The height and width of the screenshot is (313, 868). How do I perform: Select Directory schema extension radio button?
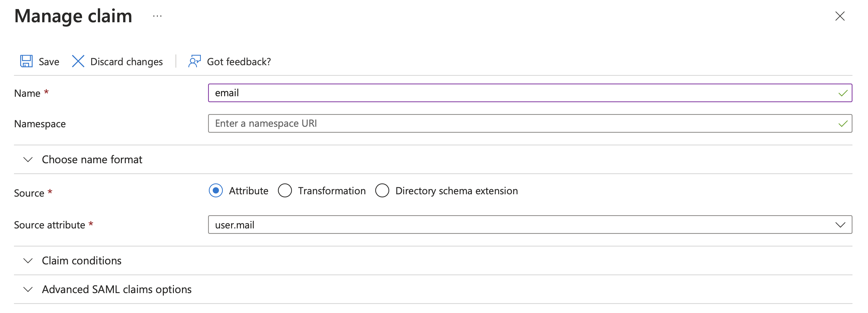[x=382, y=191]
